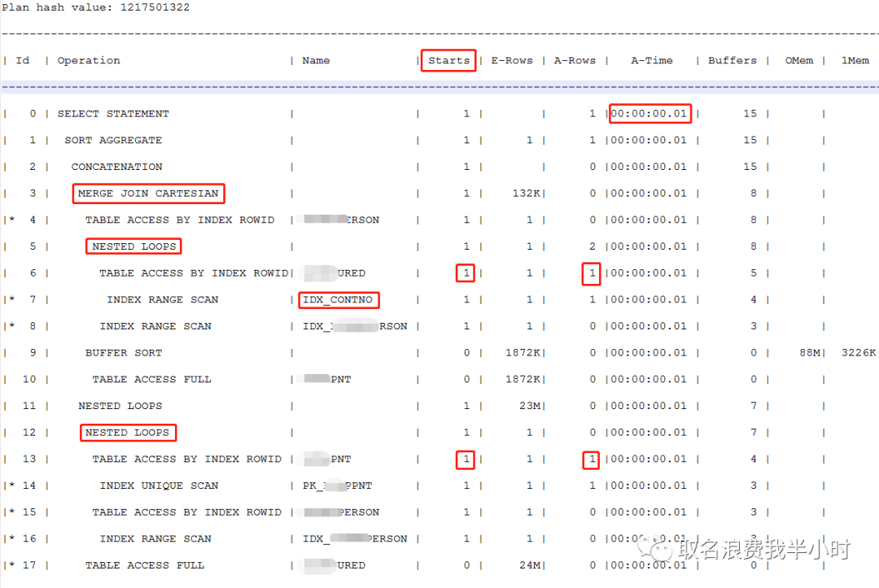The image size is (879, 588).
Task: Click 'NESTED LOOPS' in row Id 12
Action: pos(127,433)
